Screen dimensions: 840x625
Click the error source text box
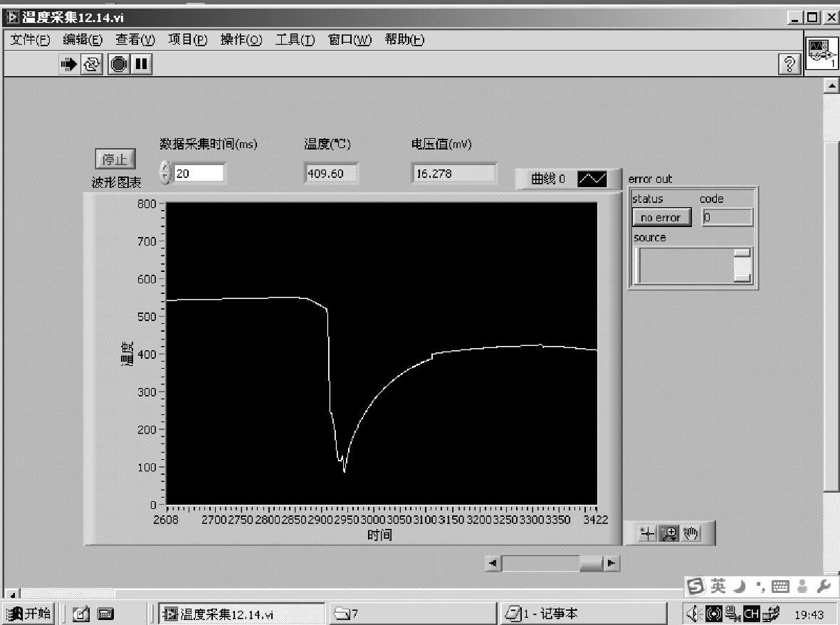[x=686, y=266]
